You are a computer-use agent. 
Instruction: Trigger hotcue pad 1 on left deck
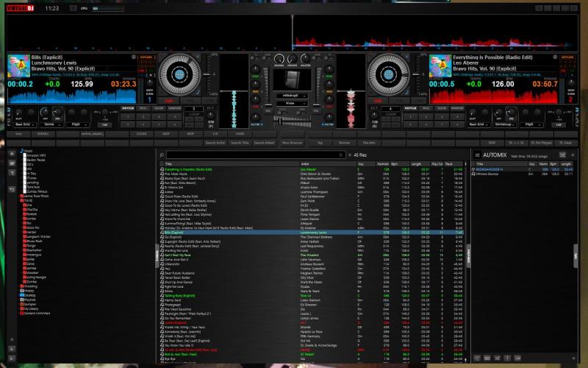click(x=127, y=117)
